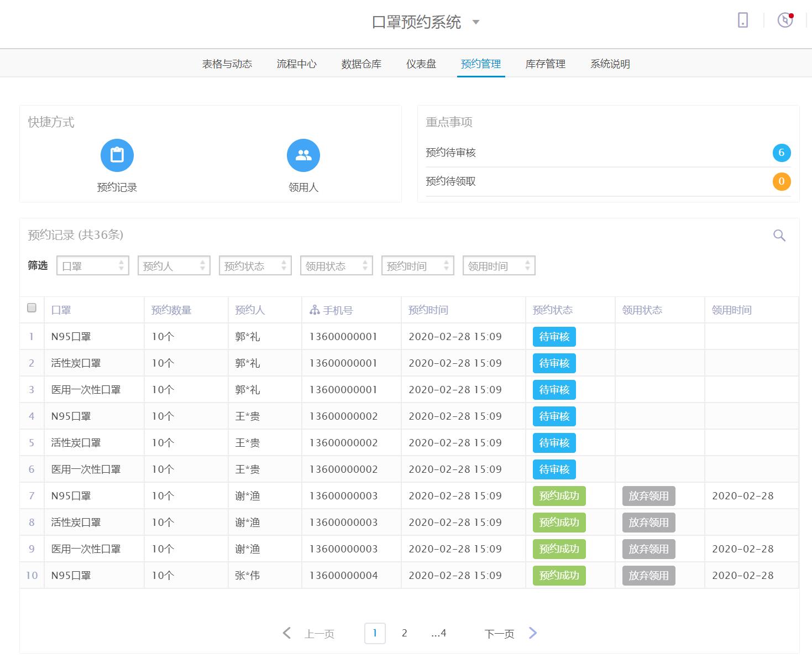The height and width of the screenshot is (663, 812).
Task: Open the blue 6 badge for 预约待审核
Action: pyautogui.click(x=782, y=153)
